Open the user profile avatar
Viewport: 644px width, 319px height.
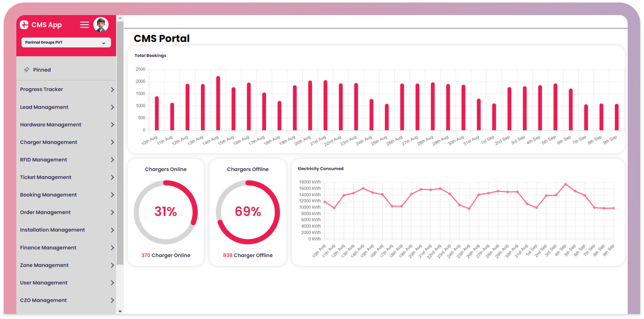[x=101, y=25]
